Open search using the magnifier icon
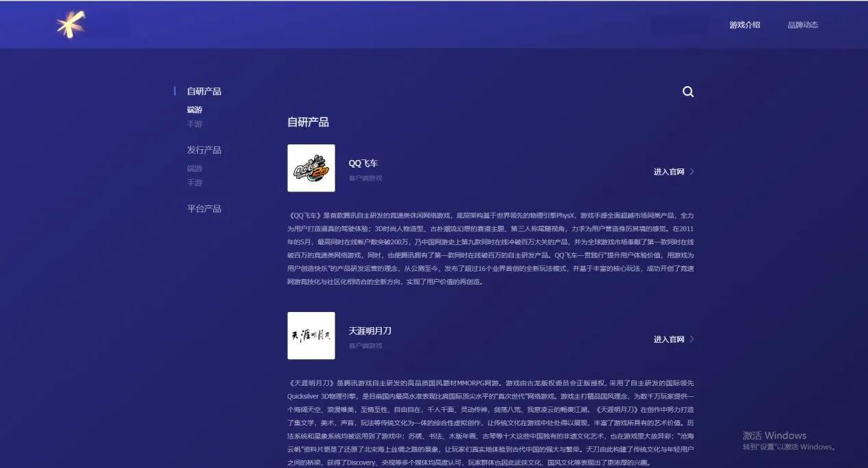The image size is (868, 468). pyautogui.click(x=687, y=91)
